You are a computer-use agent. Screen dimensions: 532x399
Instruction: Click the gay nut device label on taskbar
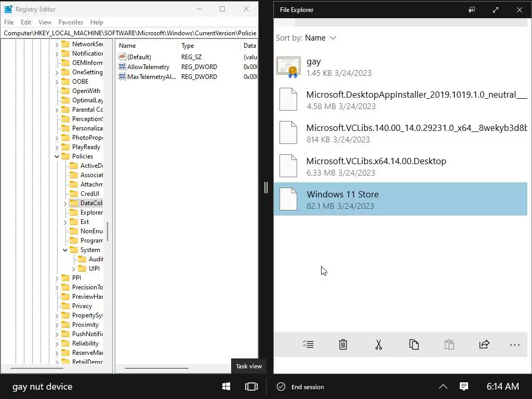(43, 387)
